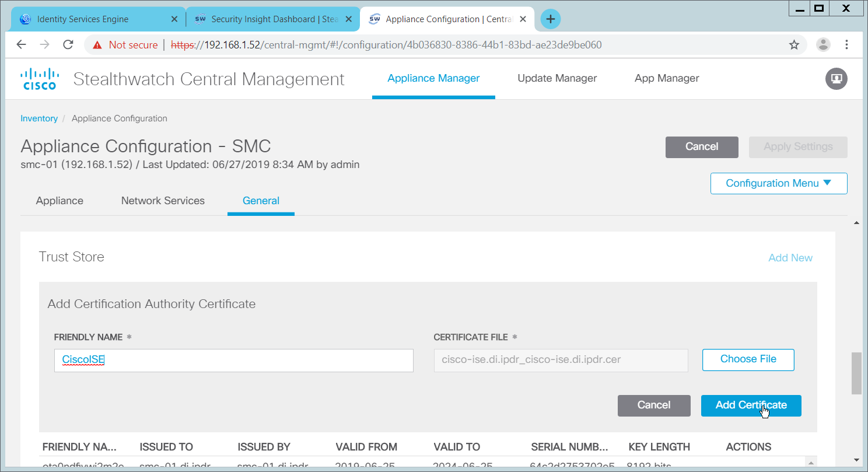Switch to the Network Services tab
Viewport: 868px width, 472px height.
tap(163, 201)
